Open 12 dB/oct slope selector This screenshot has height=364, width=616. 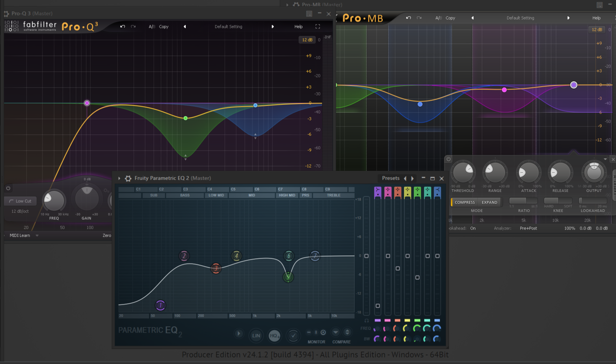[x=21, y=211]
